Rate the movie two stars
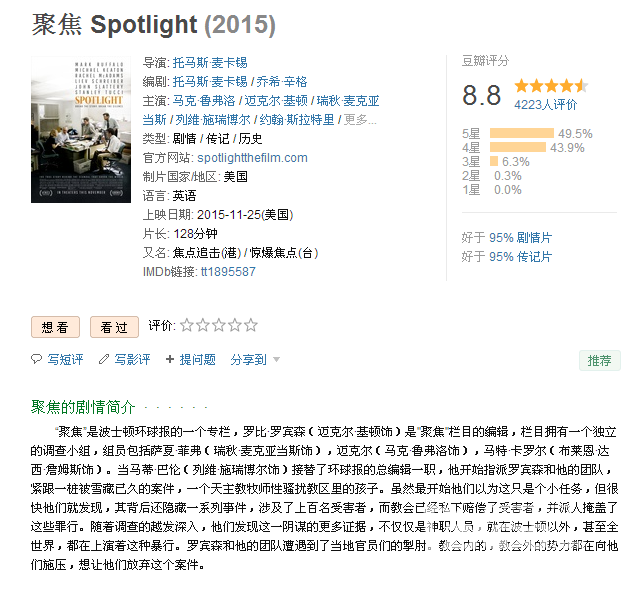This screenshot has width=634, height=590. (203, 325)
